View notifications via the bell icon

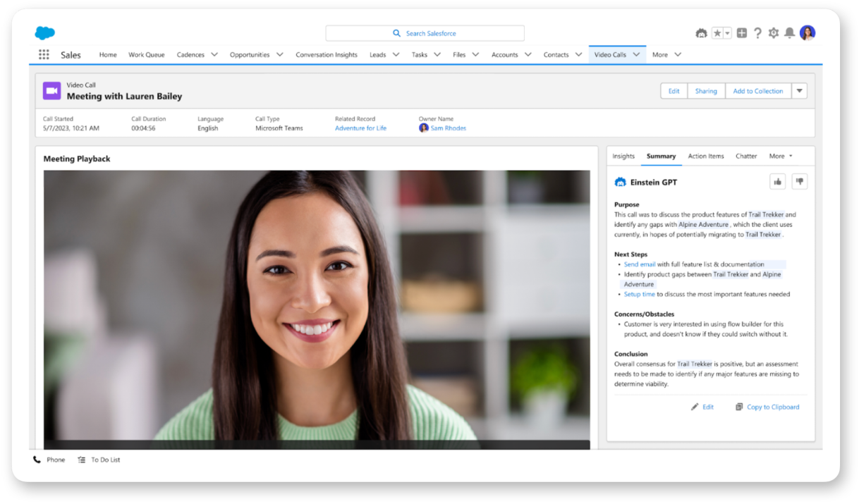(x=790, y=32)
